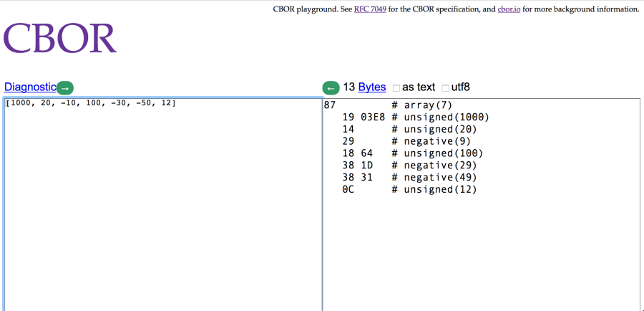This screenshot has height=311, width=644.
Task: Place cursor on "18 64 # unsigned(100)" line
Action: (412, 153)
